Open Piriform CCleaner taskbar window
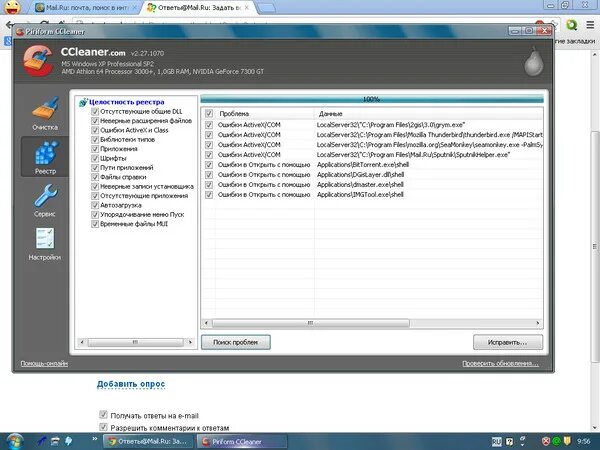This screenshot has height=450, width=600. (242, 442)
